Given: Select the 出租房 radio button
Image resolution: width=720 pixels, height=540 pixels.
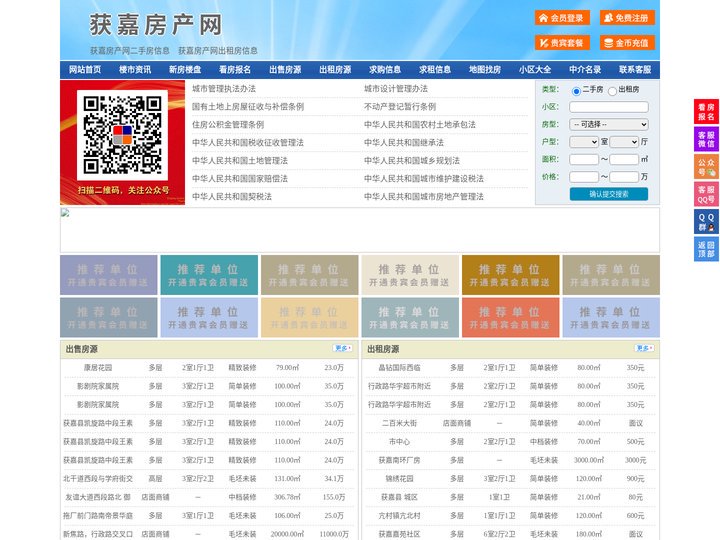Looking at the screenshot, I should [612, 91].
